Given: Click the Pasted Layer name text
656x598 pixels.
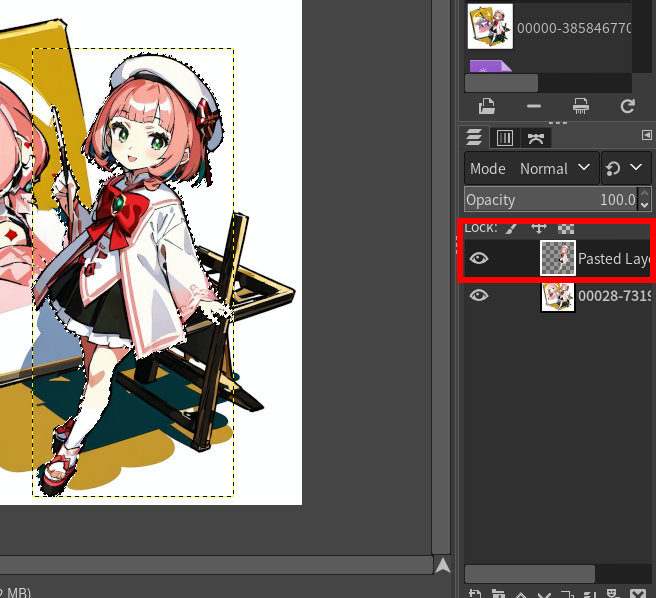Looking at the screenshot, I should click(614, 259).
